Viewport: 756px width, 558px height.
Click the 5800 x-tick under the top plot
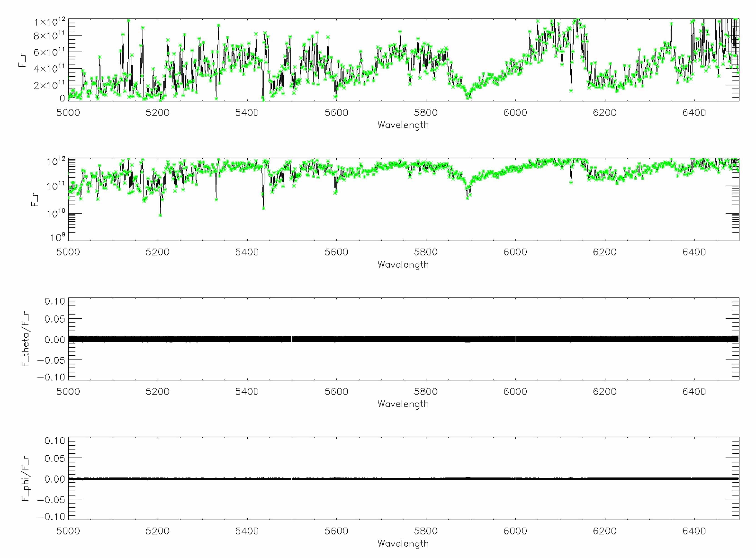[x=426, y=113]
